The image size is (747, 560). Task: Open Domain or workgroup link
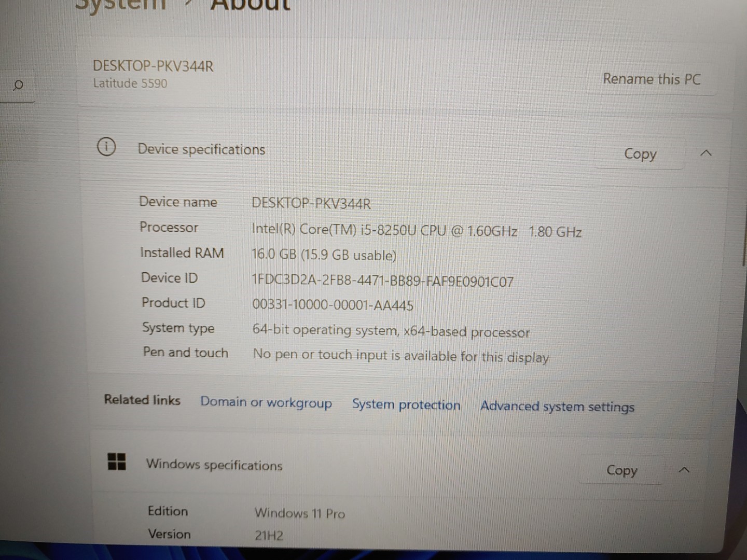[266, 402]
